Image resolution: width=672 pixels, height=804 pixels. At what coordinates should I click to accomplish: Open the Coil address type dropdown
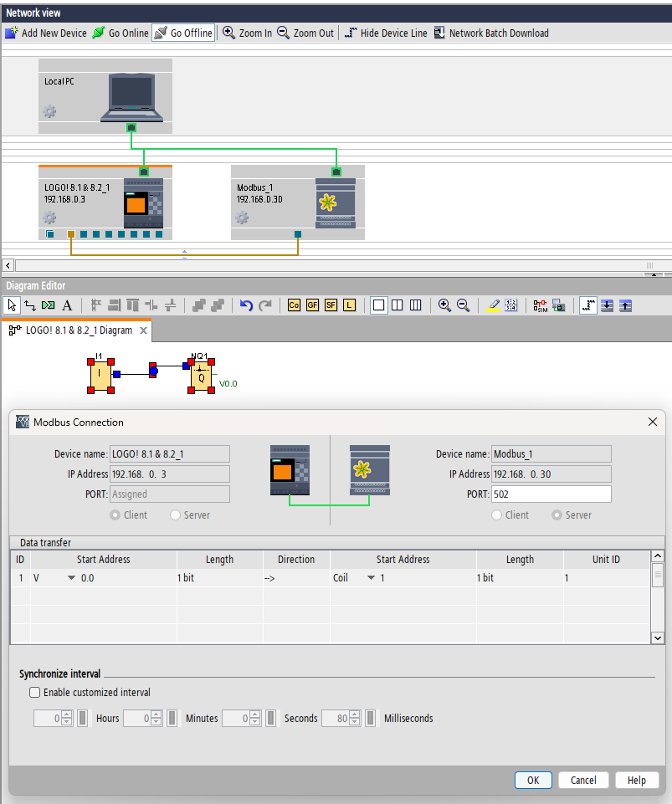click(371, 578)
